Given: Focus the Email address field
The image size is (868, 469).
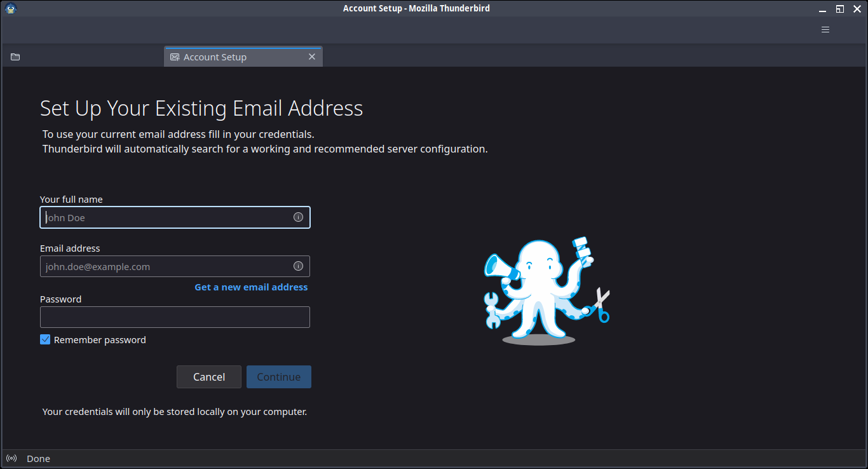Looking at the screenshot, I should point(175,266).
